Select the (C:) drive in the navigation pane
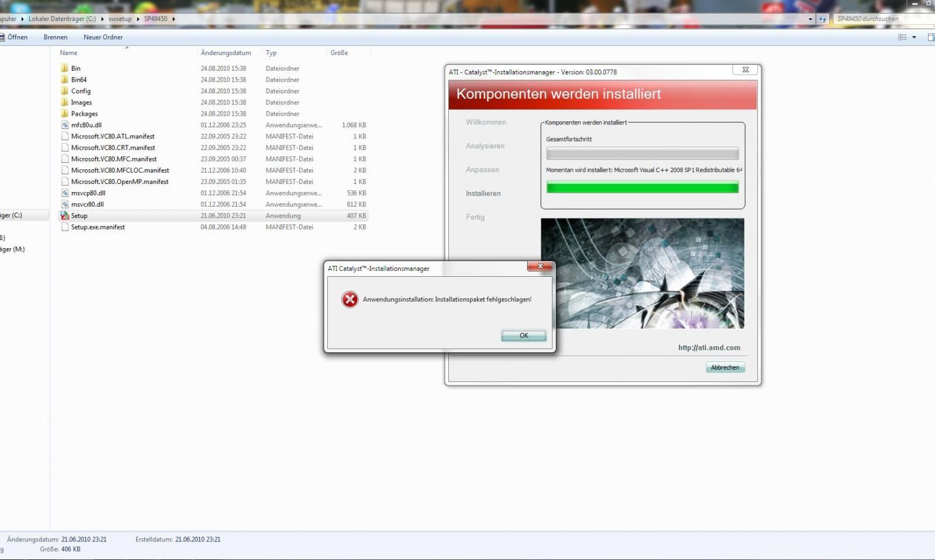Viewport: 935px width, 560px height. click(11, 215)
